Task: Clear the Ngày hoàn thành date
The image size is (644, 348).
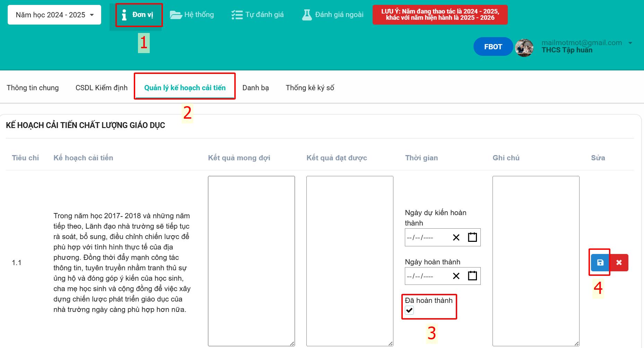Action: (456, 276)
